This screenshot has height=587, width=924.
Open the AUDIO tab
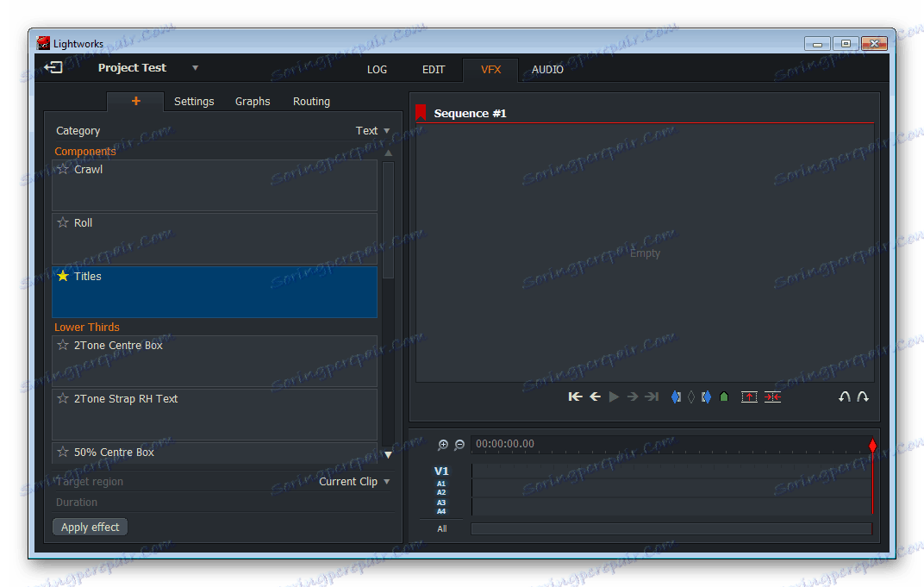pos(547,70)
